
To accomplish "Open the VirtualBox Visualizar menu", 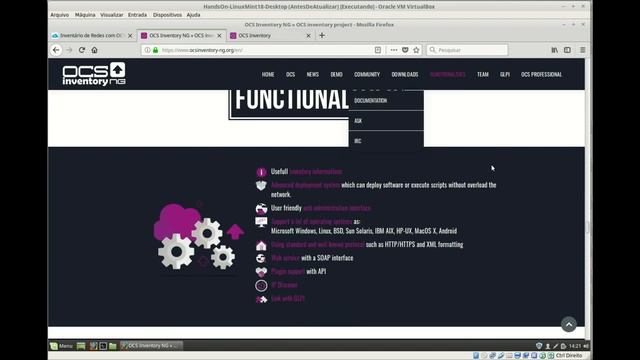I will tap(111, 15).
